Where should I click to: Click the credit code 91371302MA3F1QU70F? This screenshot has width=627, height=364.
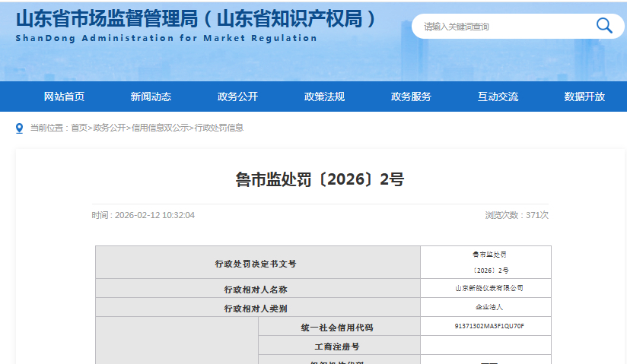489,326
